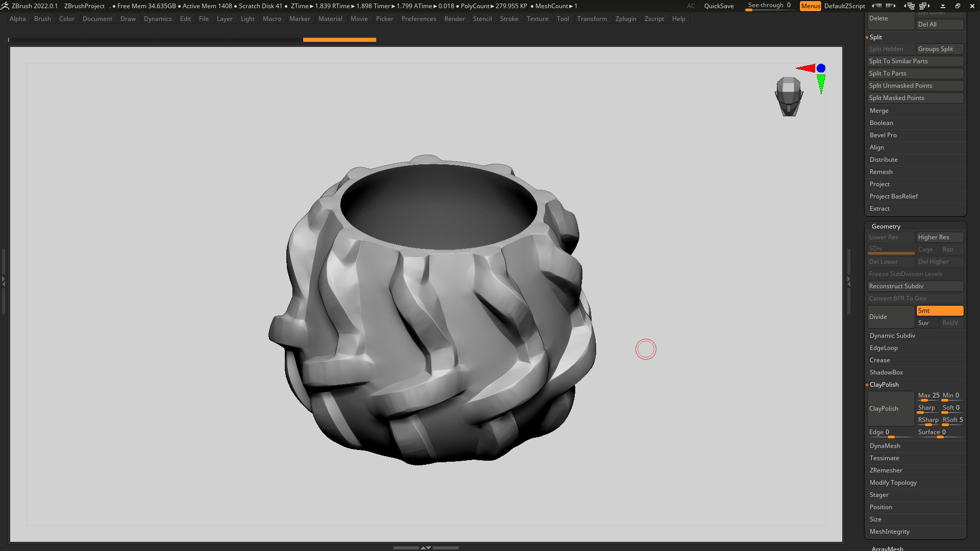Click next UI color preset arrows icon
Viewport: 980px width, 551px height.
coord(891,6)
